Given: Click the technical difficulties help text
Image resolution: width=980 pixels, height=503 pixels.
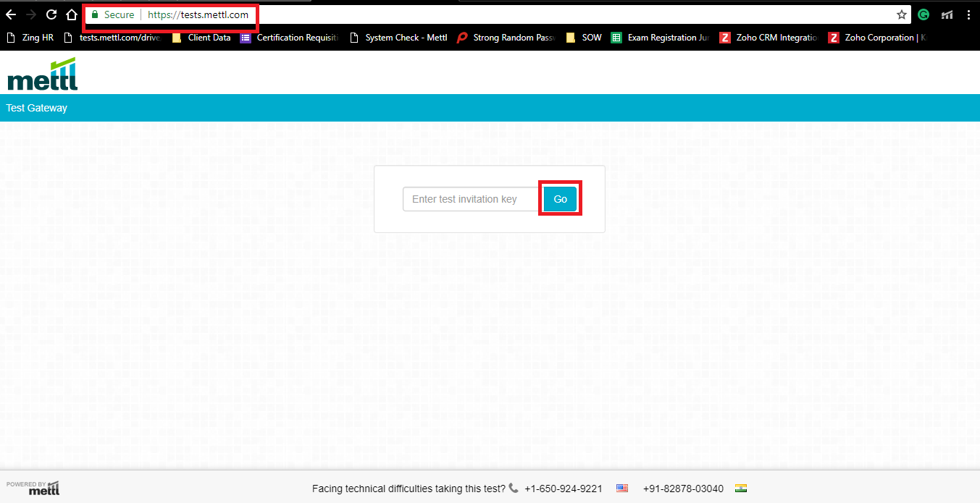Looking at the screenshot, I should pos(409,489).
